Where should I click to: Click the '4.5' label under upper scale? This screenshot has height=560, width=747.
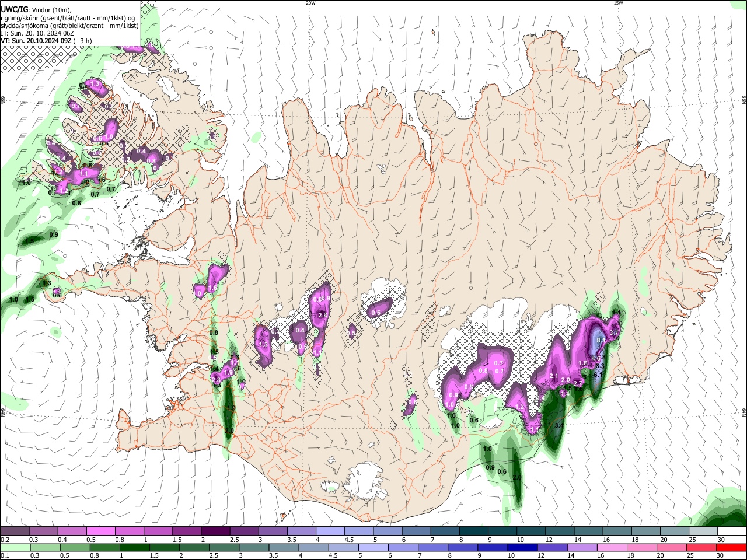click(349, 540)
